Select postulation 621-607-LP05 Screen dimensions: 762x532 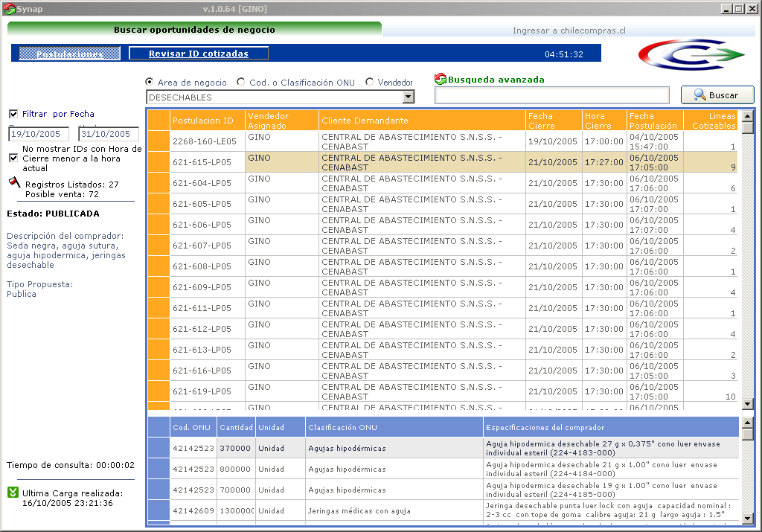(443, 246)
